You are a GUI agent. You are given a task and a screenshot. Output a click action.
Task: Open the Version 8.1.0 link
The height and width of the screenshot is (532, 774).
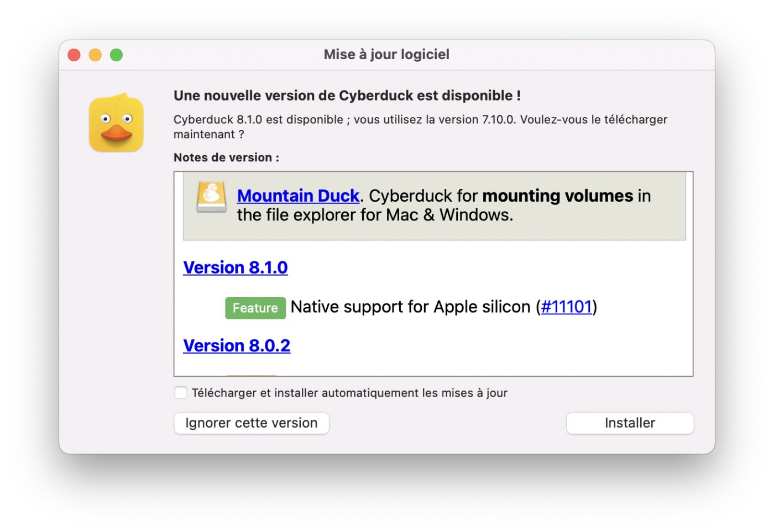coord(236,267)
